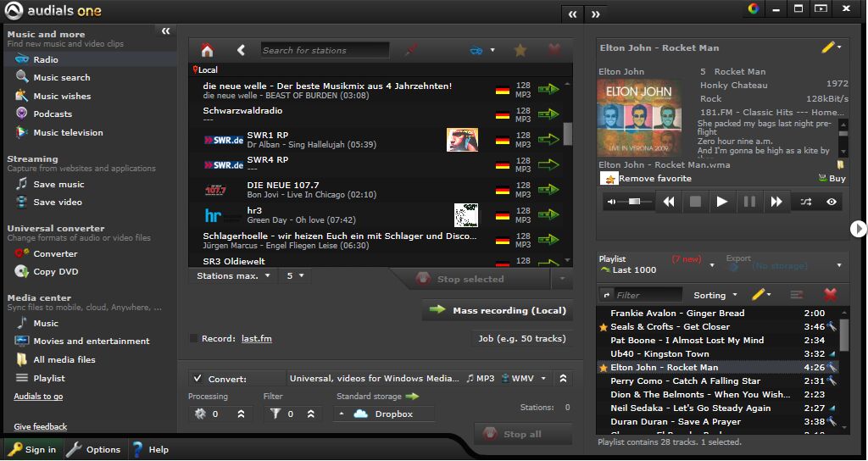This screenshot has width=868, height=461.
Task: Open Music search in the sidebar
Action: click(61, 78)
